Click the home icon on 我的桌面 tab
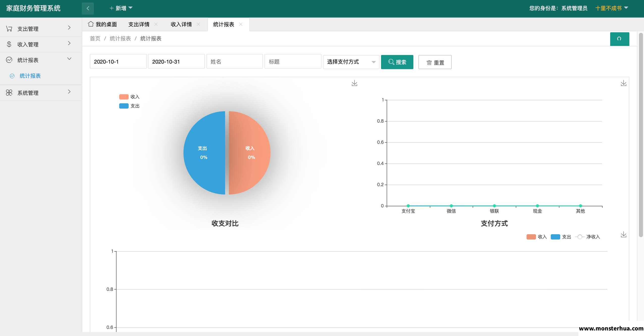This screenshot has height=336, width=644. 91,24
